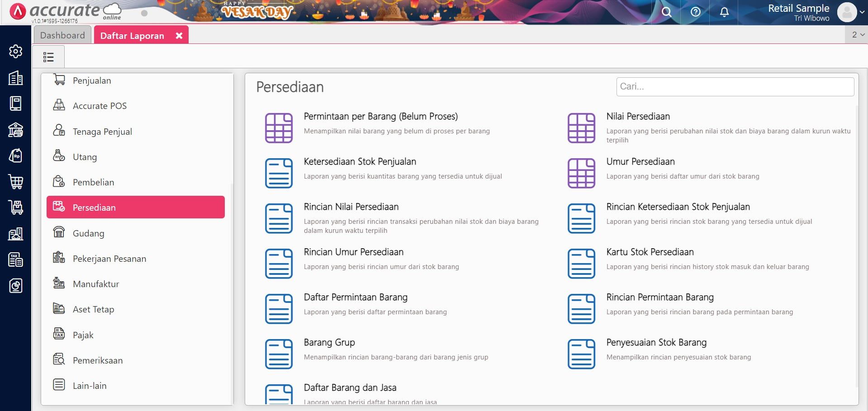Click the shopping cart sidebar icon

pos(15,182)
